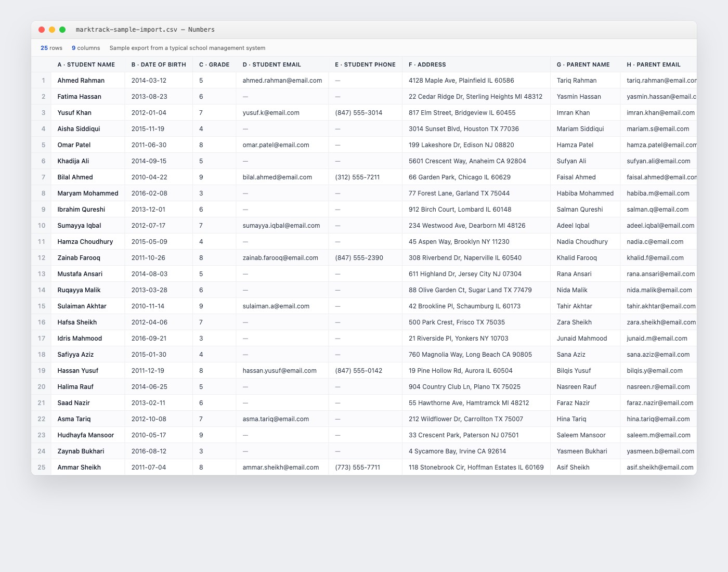Click the cell Halima Rauf
Screen dimensions: 728x572
(x=88, y=387)
